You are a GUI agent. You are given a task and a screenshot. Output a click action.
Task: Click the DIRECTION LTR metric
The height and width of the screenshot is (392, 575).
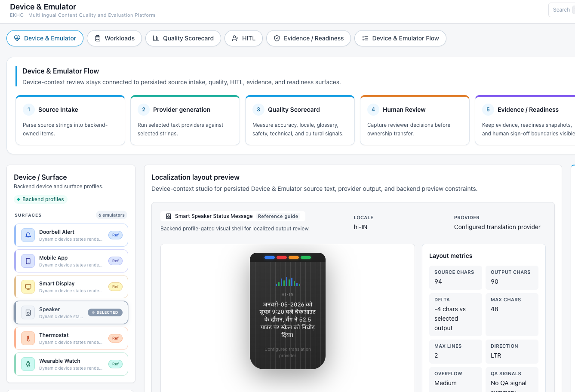pyautogui.click(x=512, y=351)
